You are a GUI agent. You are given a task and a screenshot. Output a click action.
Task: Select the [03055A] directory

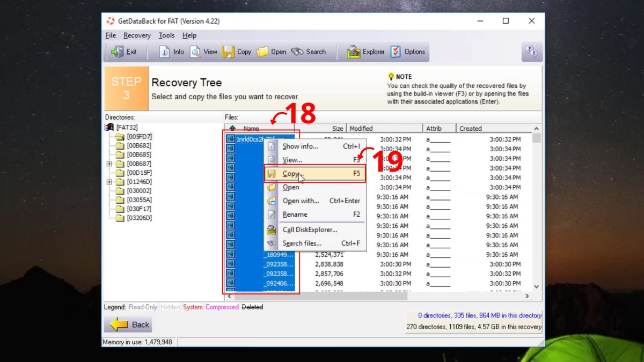[x=139, y=200]
